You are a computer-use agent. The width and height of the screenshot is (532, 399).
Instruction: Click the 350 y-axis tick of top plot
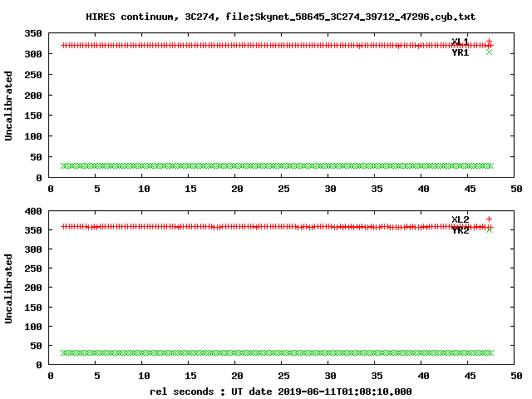pyautogui.click(x=33, y=33)
